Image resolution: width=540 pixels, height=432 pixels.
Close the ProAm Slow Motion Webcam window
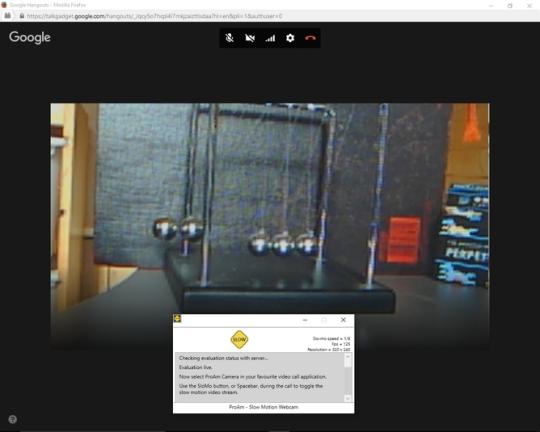click(343, 320)
